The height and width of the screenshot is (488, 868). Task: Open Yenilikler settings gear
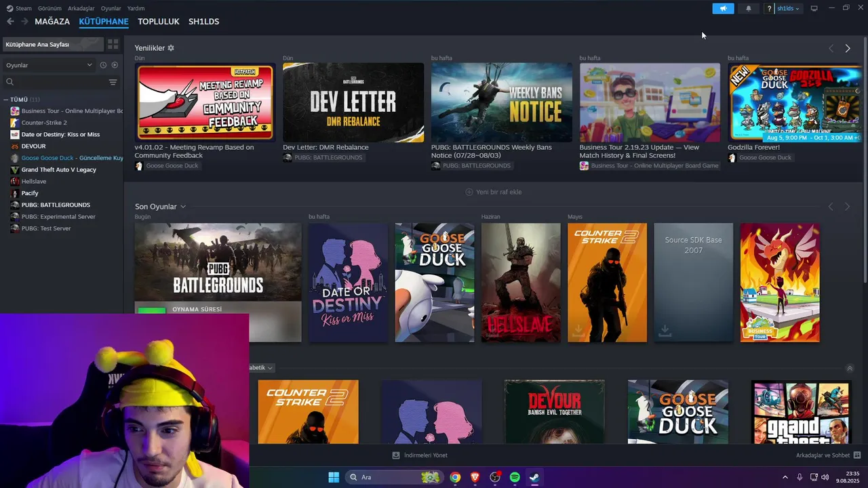(x=171, y=48)
